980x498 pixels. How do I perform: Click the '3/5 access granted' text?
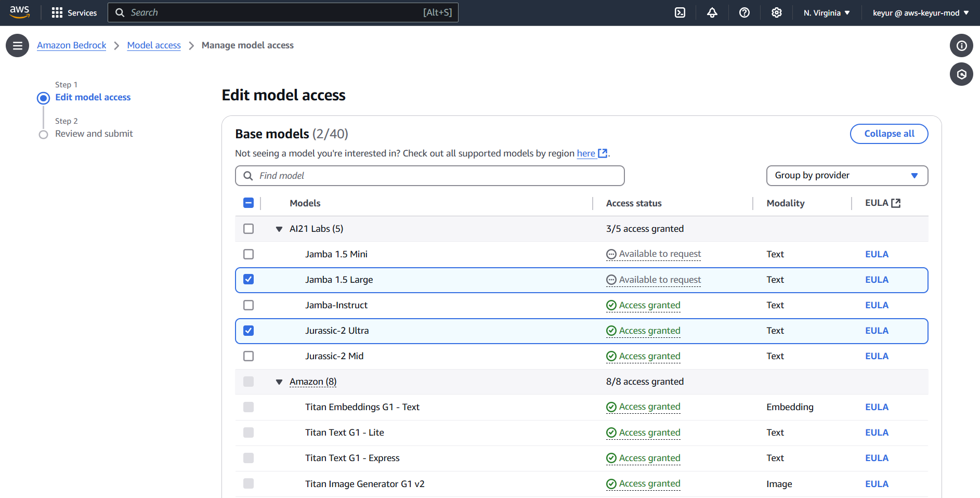point(645,229)
